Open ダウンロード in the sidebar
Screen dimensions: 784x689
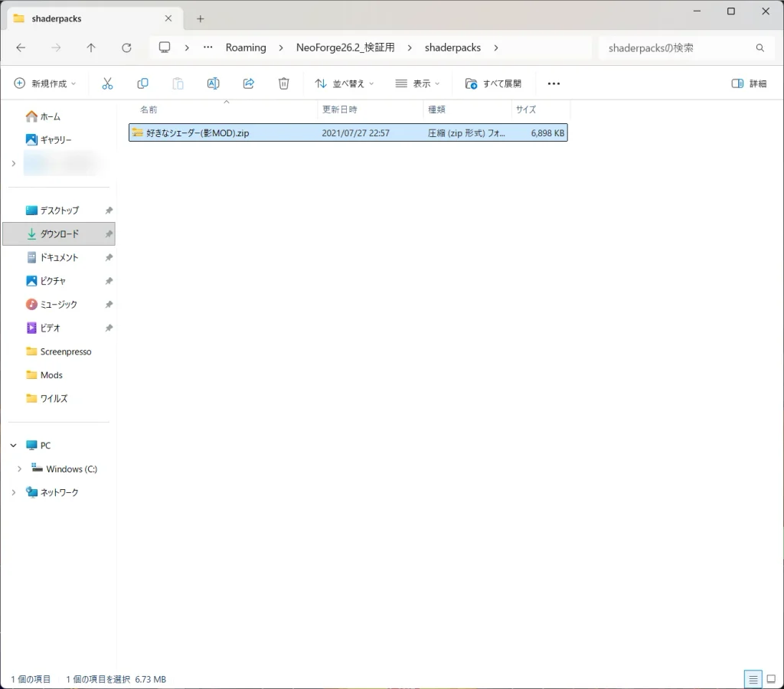coord(60,234)
